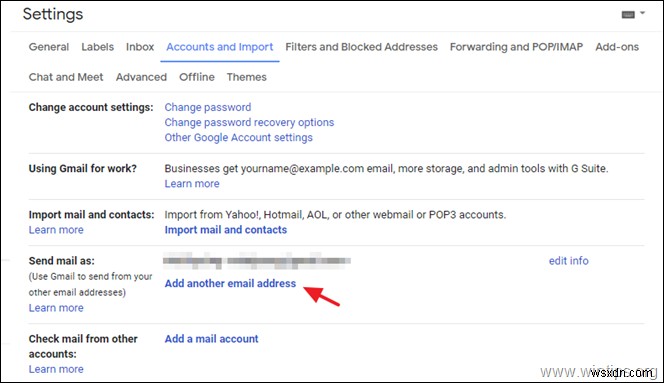Screen dimensions: 664x383
Task: Open Filters and Blocked Addresses tab
Action: [x=361, y=47]
